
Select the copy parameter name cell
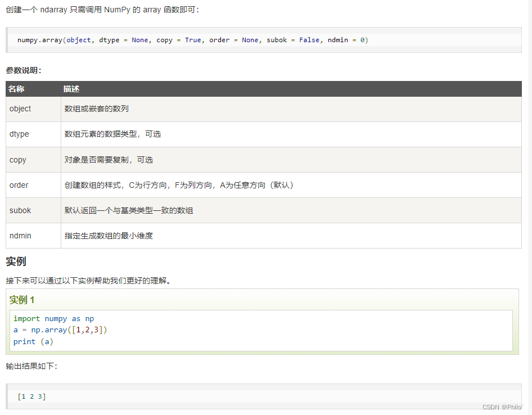[x=33, y=160]
